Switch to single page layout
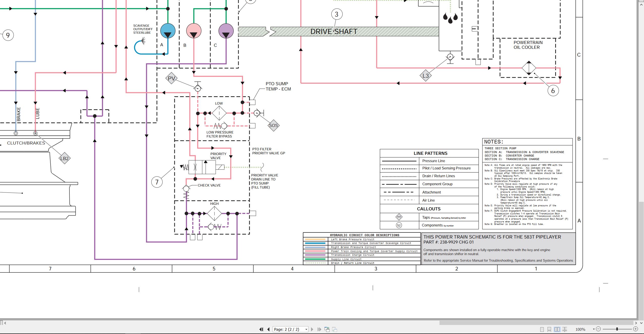 pyautogui.click(x=542, y=329)
